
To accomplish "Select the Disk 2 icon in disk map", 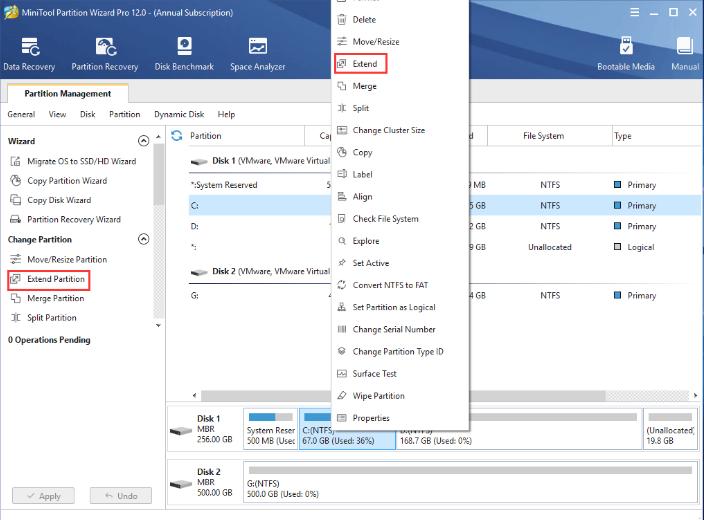I will coord(181,484).
